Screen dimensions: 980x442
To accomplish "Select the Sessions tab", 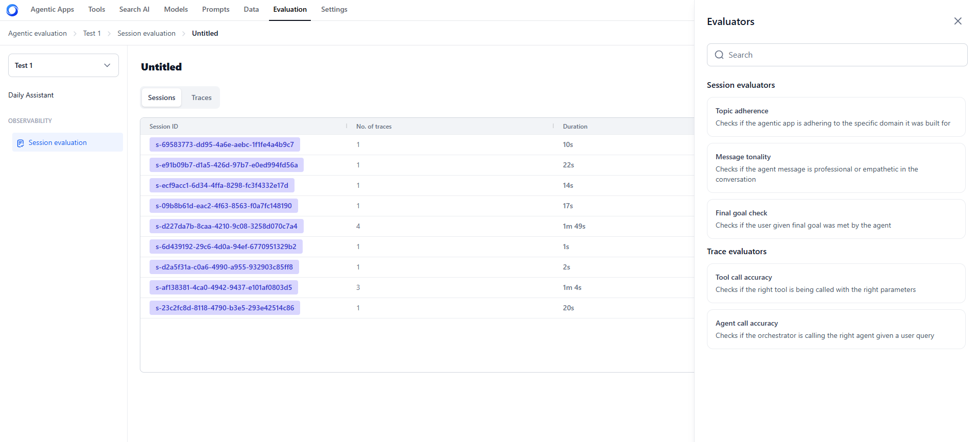I will pos(162,97).
